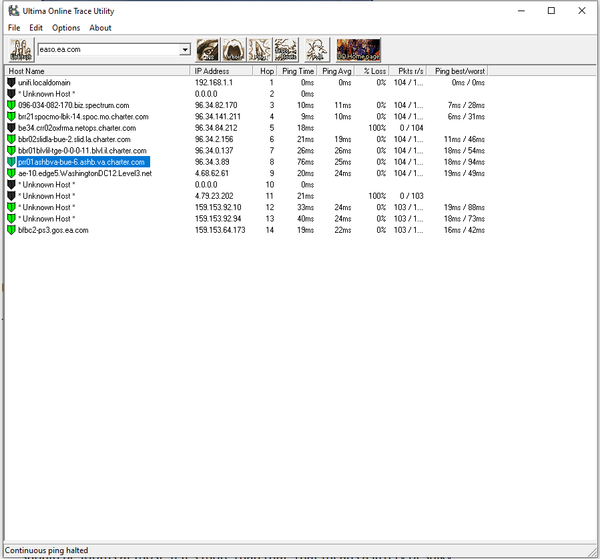Viewport: 600px width, 559px height.
Task: Click IP address 192.168.1.1
Action: (x=214, y=83)
